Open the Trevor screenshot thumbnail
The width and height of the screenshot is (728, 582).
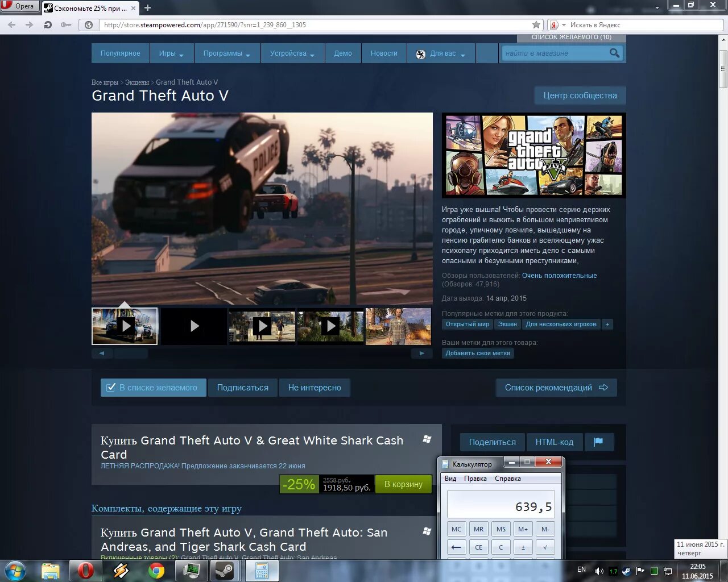pos(398,326)
